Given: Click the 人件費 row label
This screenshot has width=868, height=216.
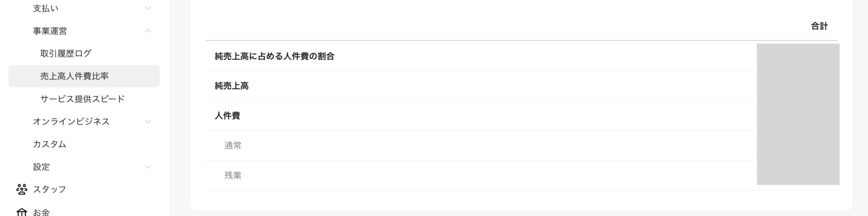Looking at the screenshot, I should point(227,116).
